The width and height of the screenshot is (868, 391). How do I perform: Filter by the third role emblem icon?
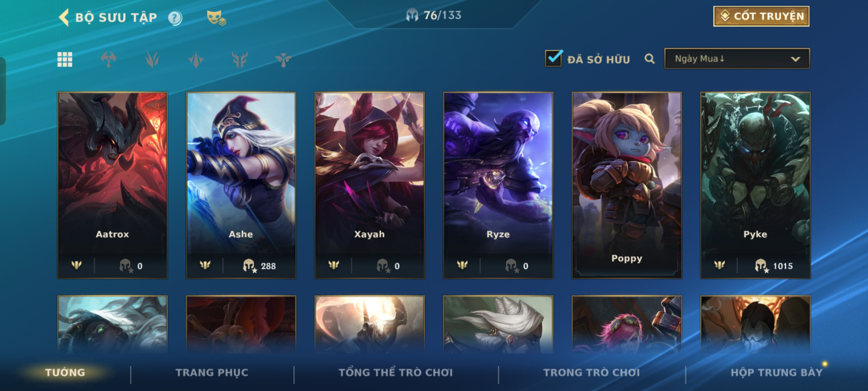coord(196,59)
